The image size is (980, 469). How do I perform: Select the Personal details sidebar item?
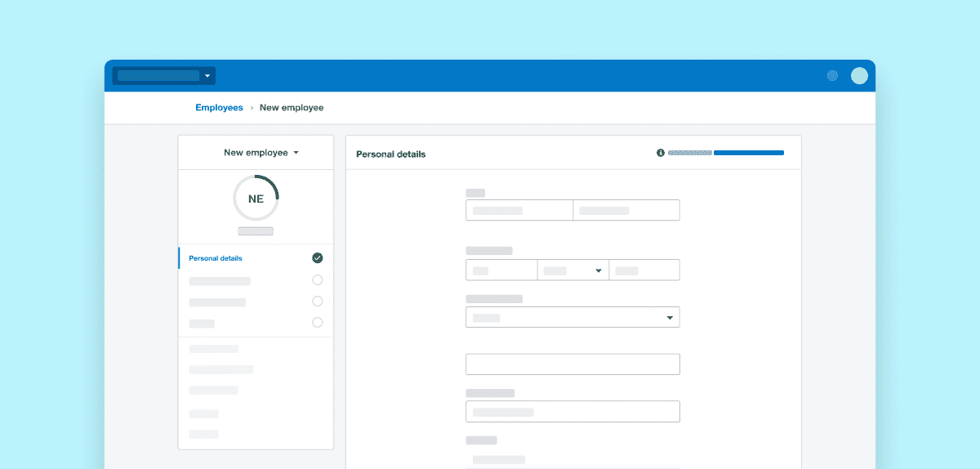[256, 258]
